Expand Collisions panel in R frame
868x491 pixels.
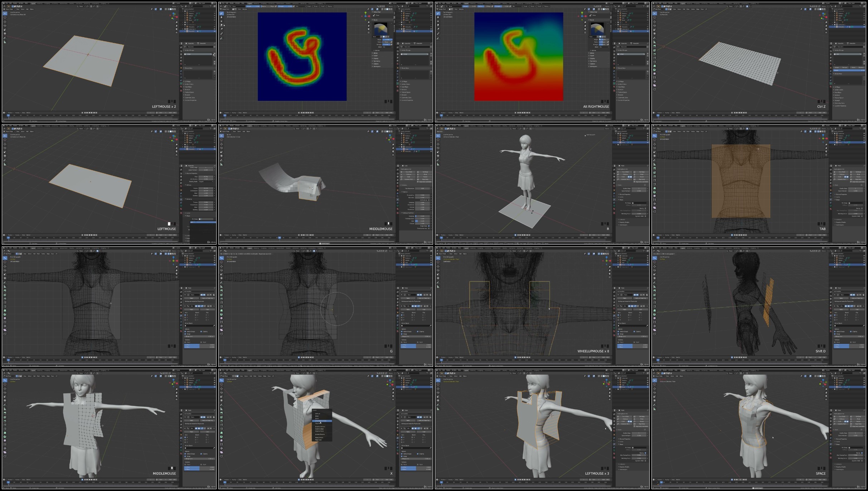pyautogui.click(x=622, y=220)
